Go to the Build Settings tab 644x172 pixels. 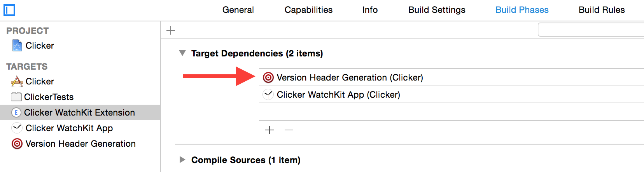point(437,10)
